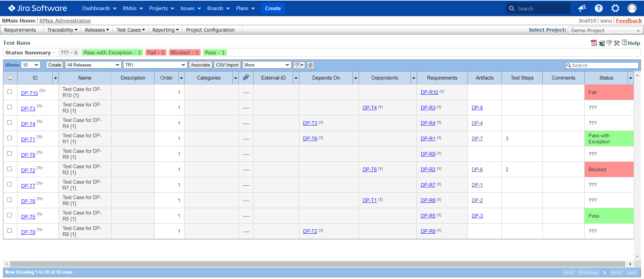Open the Show rows count dropdown
The image size is (644, 279).
pos(31,65)
